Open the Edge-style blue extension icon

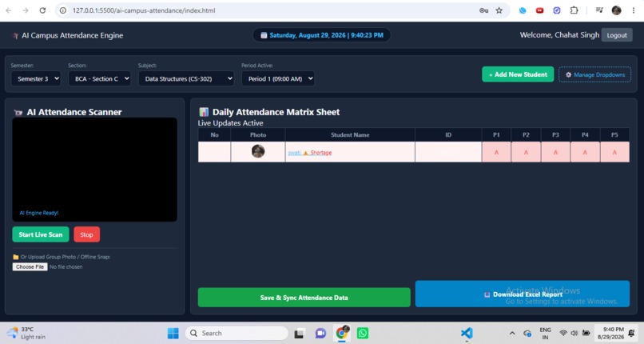tap(523, 10)
